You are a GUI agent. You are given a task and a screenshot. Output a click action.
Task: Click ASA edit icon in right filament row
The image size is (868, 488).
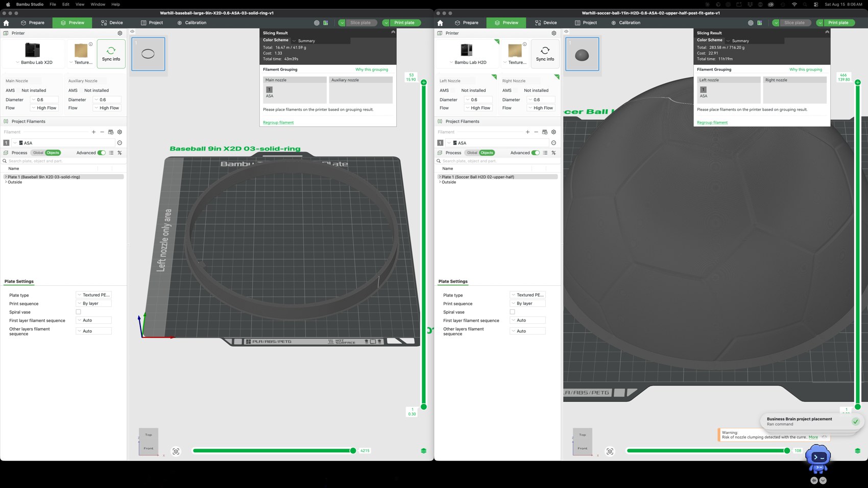coord(553,143)
